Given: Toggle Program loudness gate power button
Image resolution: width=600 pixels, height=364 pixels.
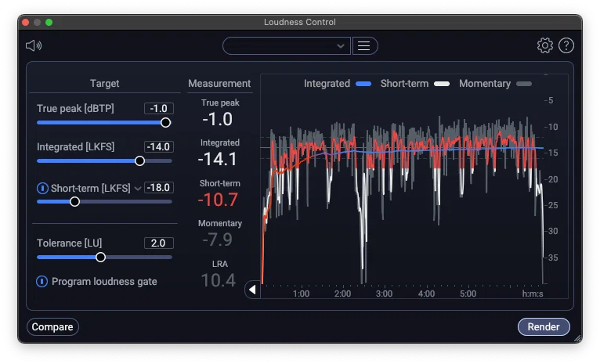Looking at the screenshot, I should click(x=42, y=281).
